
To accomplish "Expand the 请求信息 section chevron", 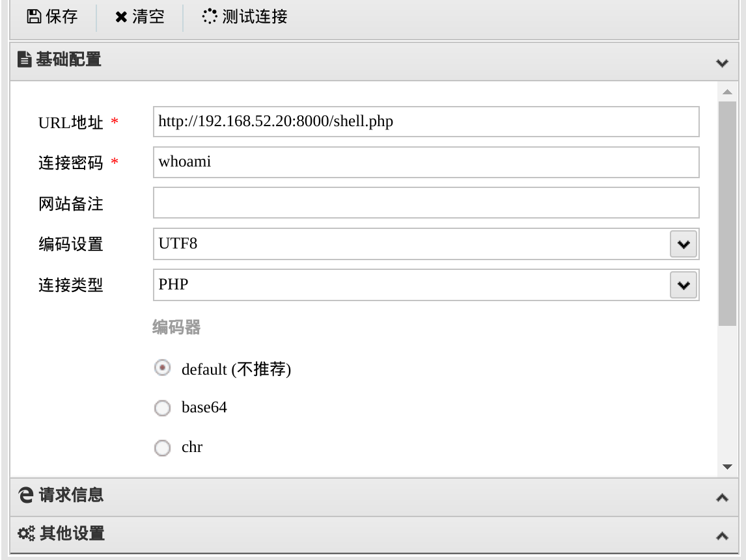I will 721,498.
